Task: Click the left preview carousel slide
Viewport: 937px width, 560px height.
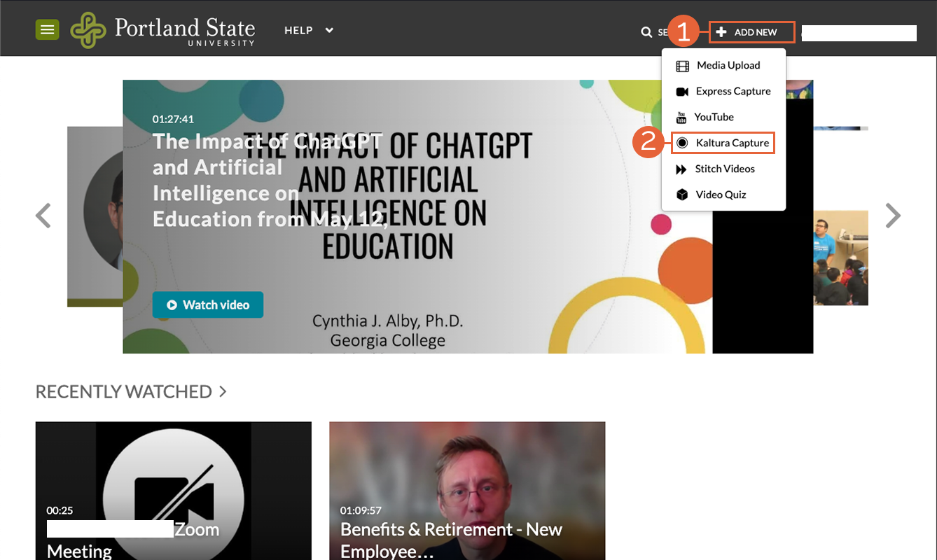Action: tap(95, 216)
